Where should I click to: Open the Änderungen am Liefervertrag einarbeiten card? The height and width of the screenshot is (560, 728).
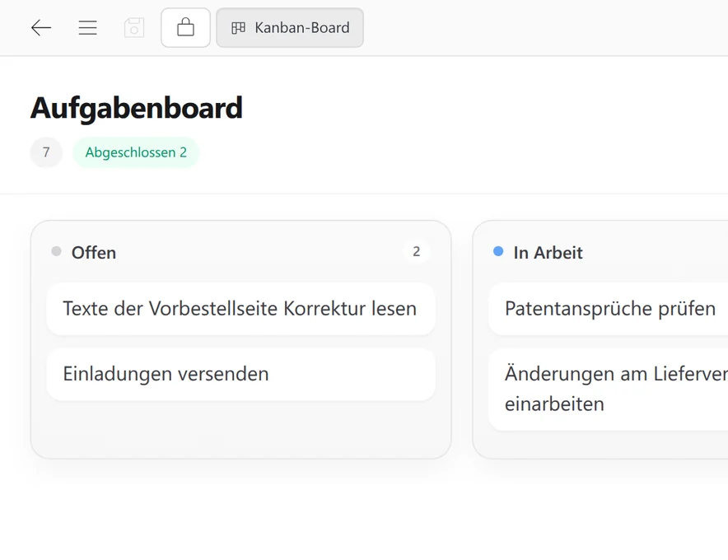coord(609,390)
